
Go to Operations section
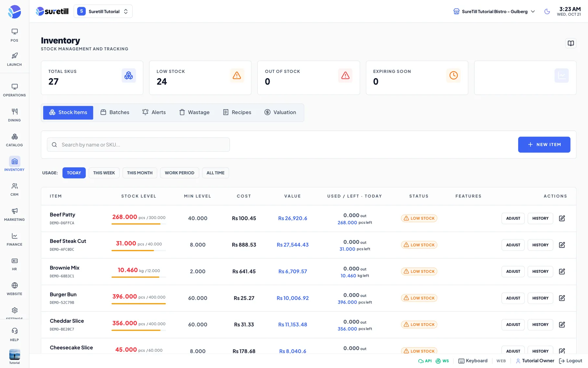click(14, 90)
